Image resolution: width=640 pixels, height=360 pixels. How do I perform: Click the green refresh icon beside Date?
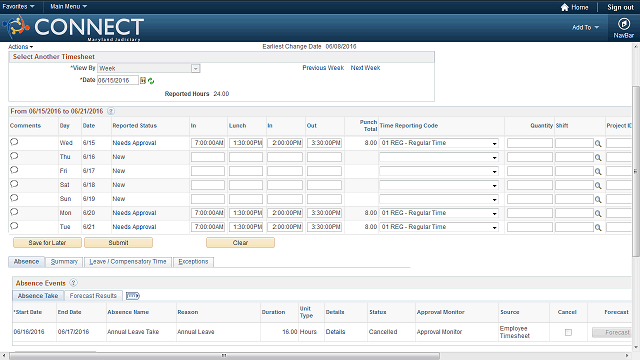coord(151,81)
